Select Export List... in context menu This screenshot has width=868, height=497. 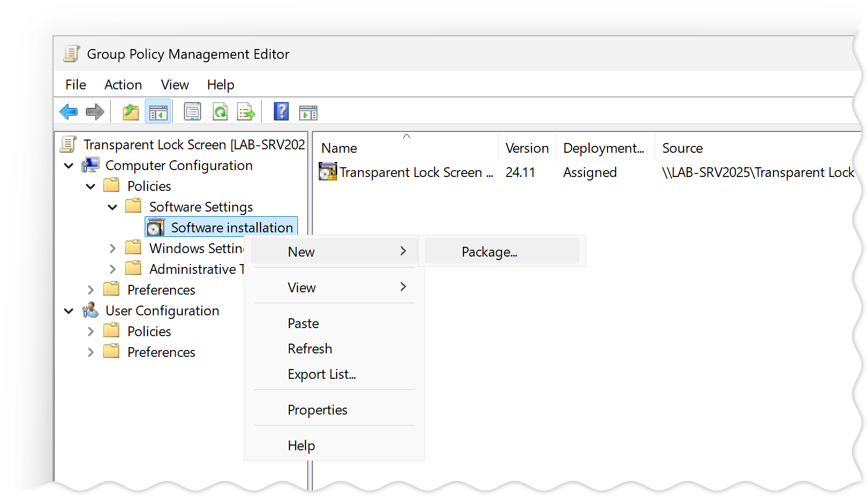click(x=334, y=374)
